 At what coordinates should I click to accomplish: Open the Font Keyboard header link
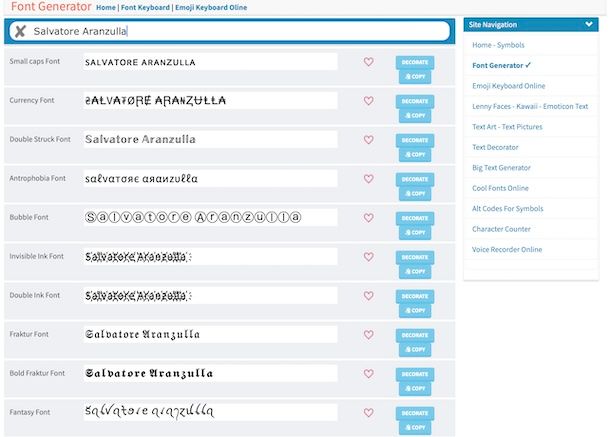[x=145, y=7]
